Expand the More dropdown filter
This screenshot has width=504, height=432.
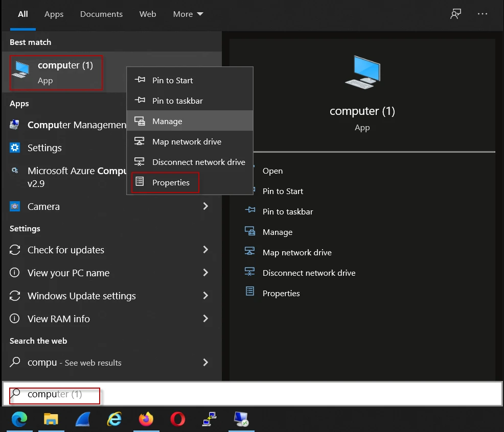click(188, 14)
